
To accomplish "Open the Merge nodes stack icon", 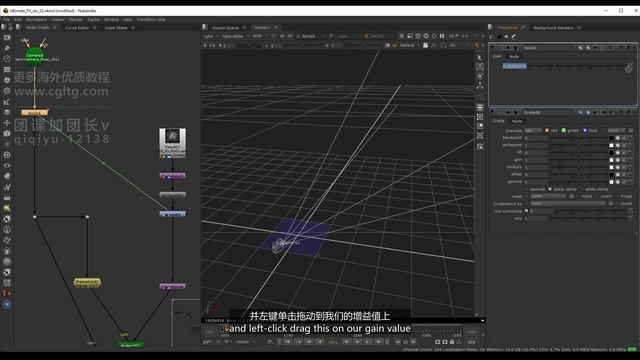I will tap(7, 112).
